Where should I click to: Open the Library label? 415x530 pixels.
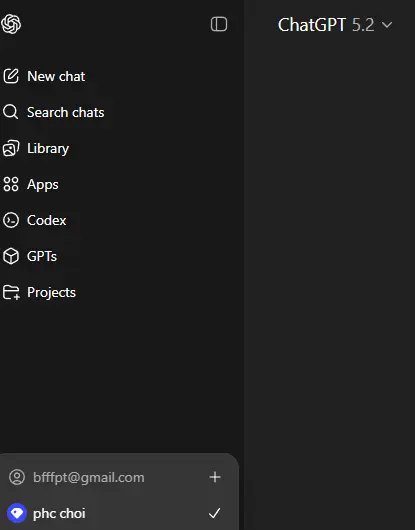tap(48, 148)
